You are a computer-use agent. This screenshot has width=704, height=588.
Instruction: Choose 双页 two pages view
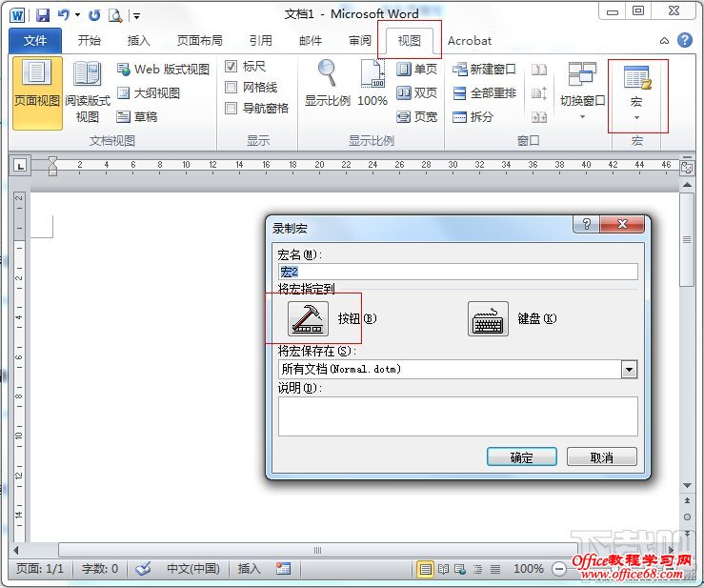point(416,93)
